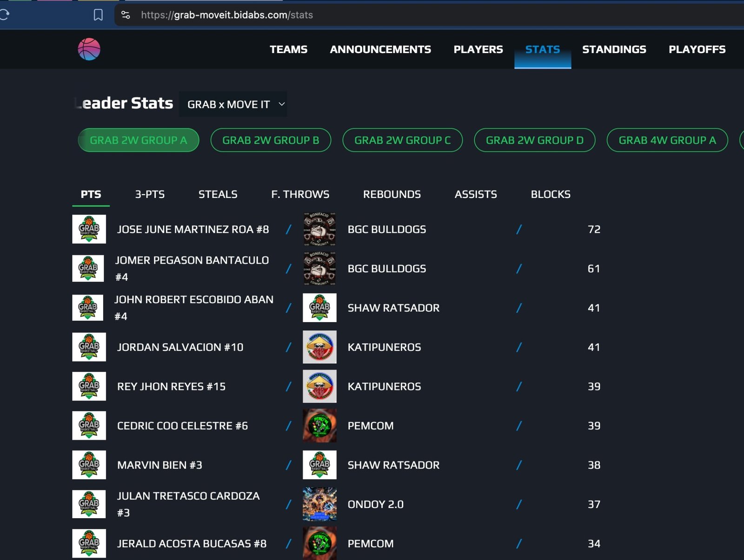Image resolution: width=744 pixels, height=560 pixels.
Task: Select the GRAB 2W GROUP B filter
Action: tap(271, 140)
